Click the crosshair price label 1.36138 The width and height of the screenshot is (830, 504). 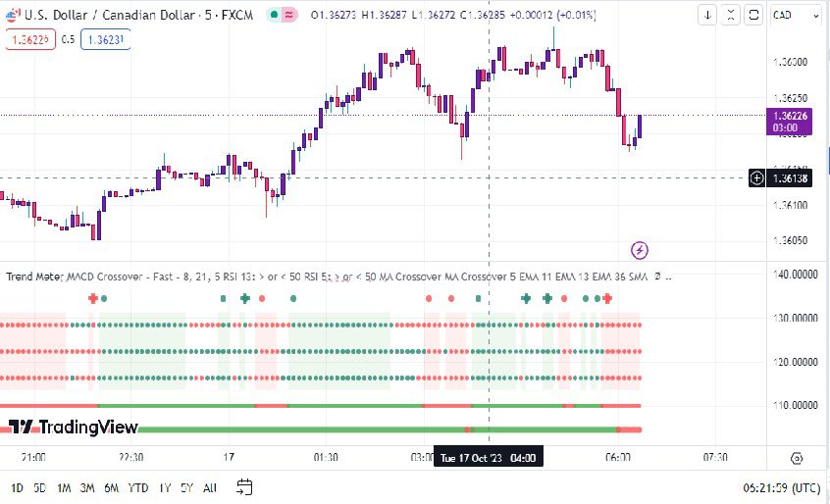click(x=790, y=178)
